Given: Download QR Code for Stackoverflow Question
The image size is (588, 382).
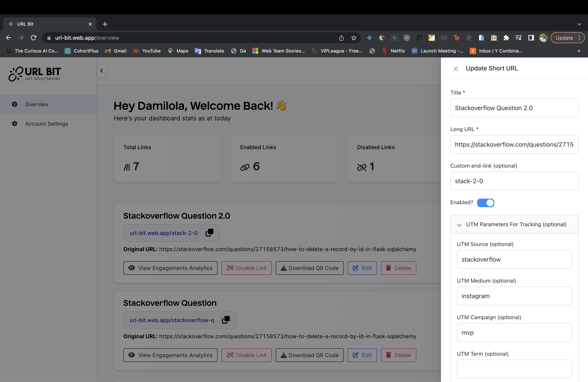Looking at the screenshot, I should point(309,355).
